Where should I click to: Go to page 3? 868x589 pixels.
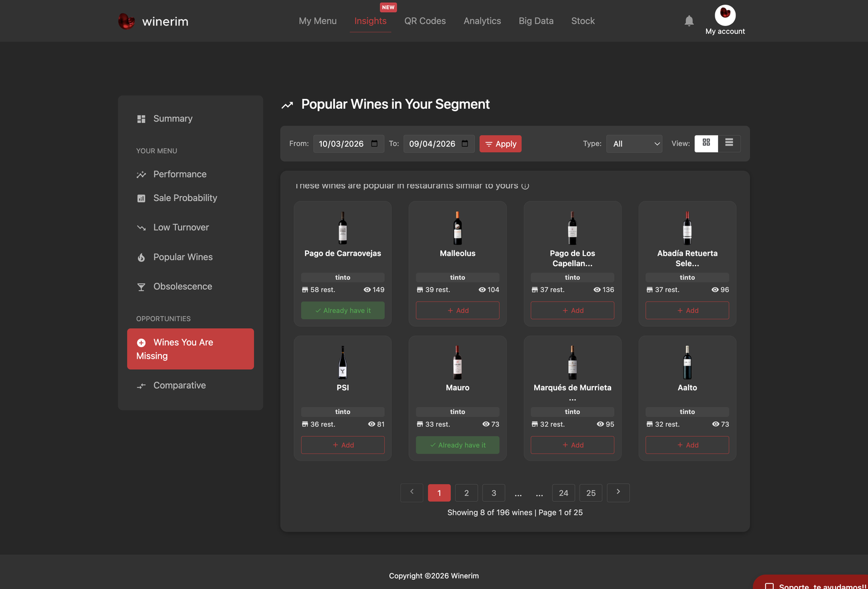[494, 493]
